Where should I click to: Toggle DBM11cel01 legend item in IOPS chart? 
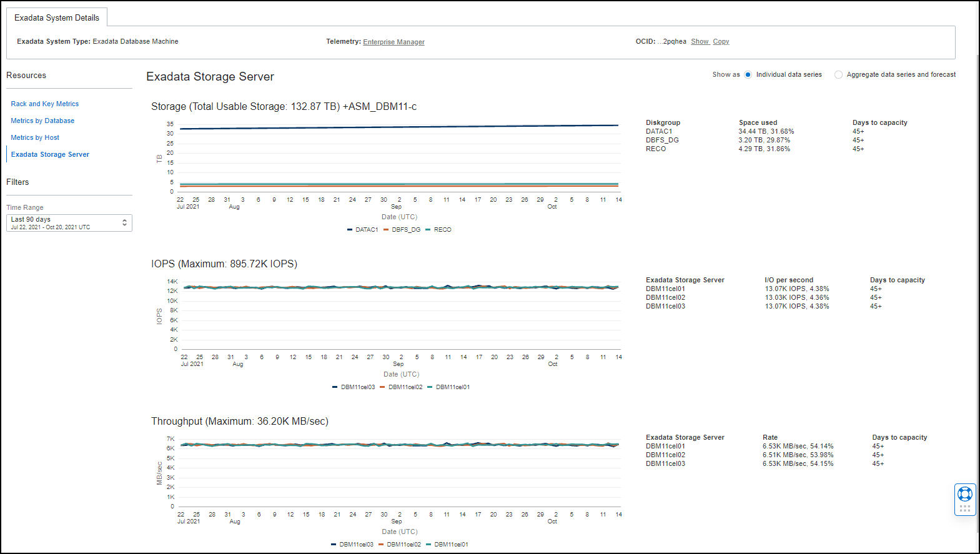448,387
